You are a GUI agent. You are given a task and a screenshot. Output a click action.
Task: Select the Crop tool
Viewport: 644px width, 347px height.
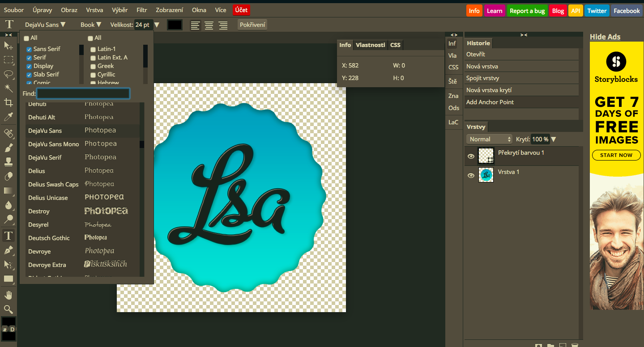(9, 103)
